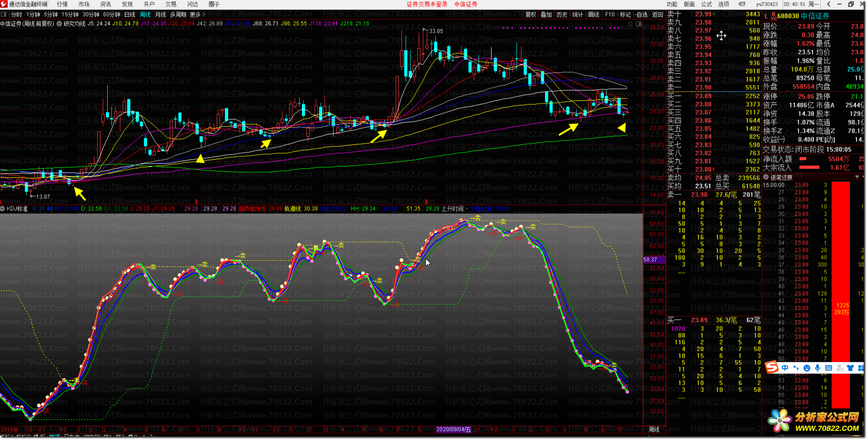The height and width of the screenshot is (440, 868).
Task: Click the -自选 toolbar button
Action: coord(642,14)
